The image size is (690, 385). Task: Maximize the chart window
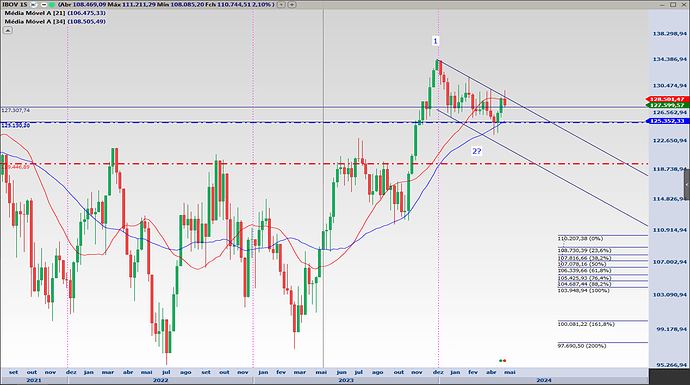673,4
